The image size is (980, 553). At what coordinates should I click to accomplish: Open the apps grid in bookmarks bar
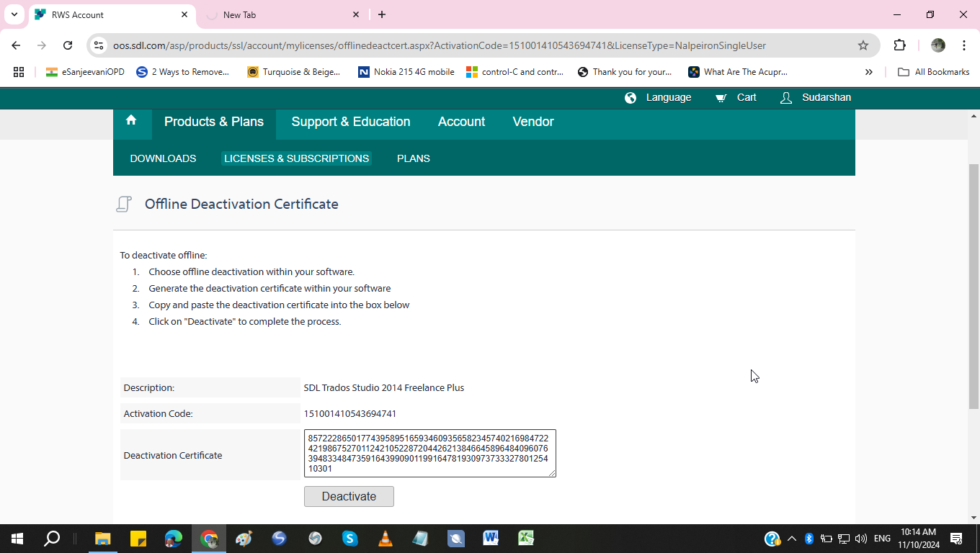click(19, 72)
